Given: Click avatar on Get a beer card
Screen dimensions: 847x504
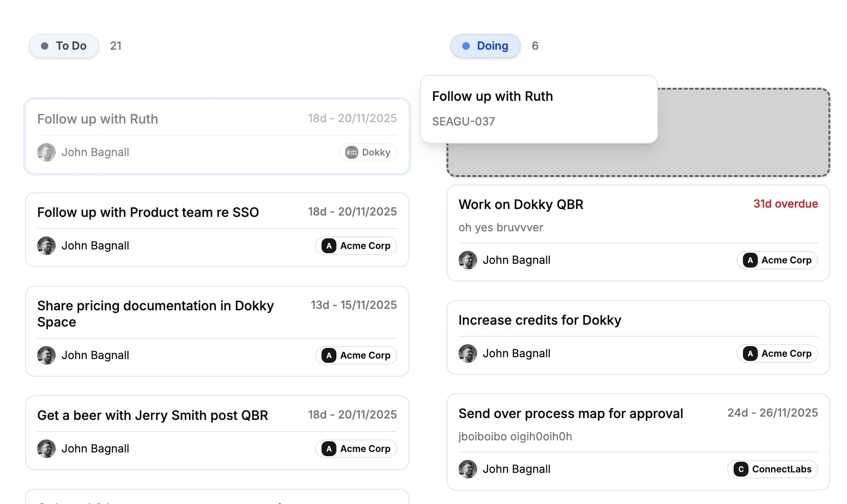Looking at the screenshot, I should tap(46, 449).
